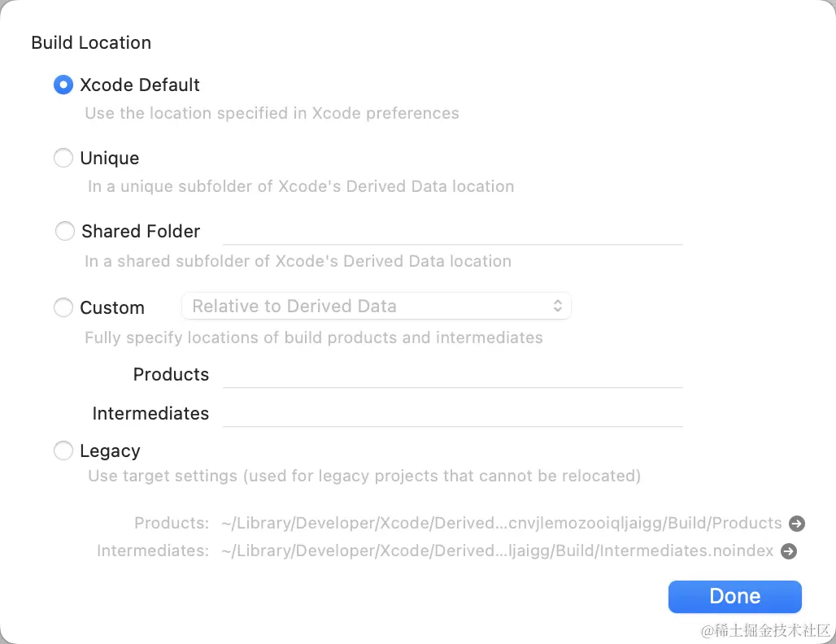Click arrow icon beside Intermediates.noindex path
Screen dimensions: 836x644
(x=789, y=551)
